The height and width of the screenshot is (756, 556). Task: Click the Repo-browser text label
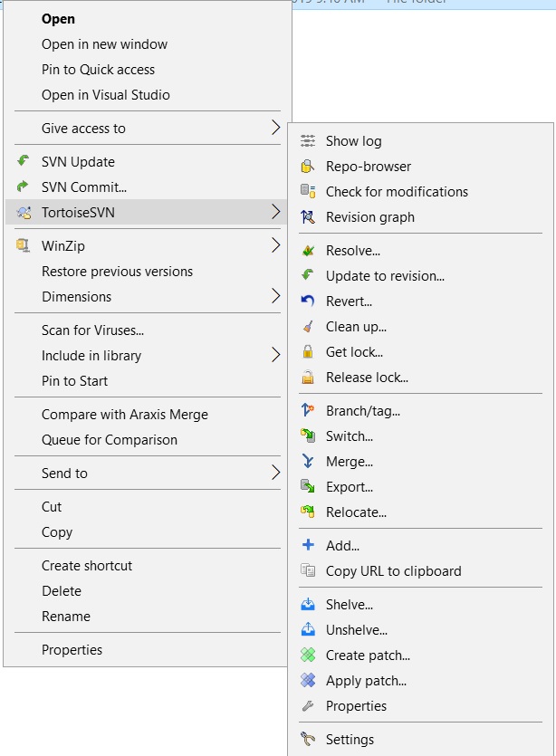[369, 167]
